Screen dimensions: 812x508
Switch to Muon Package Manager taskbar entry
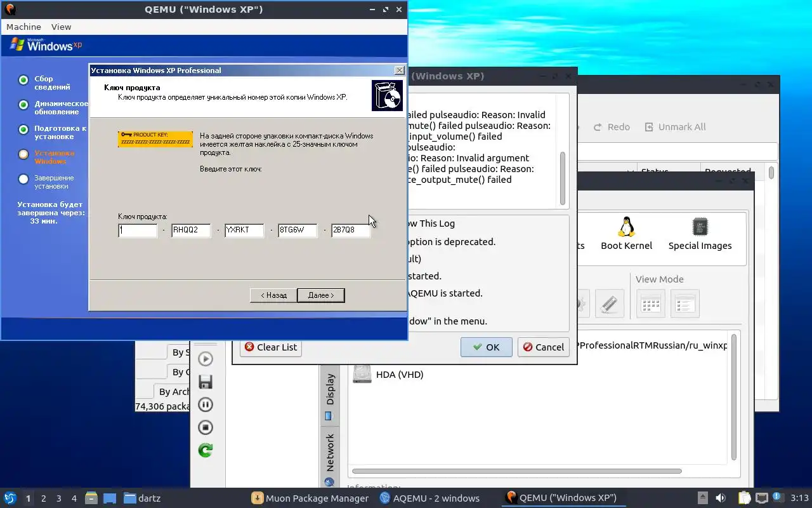pyautogui.click(x=310, y=498)
